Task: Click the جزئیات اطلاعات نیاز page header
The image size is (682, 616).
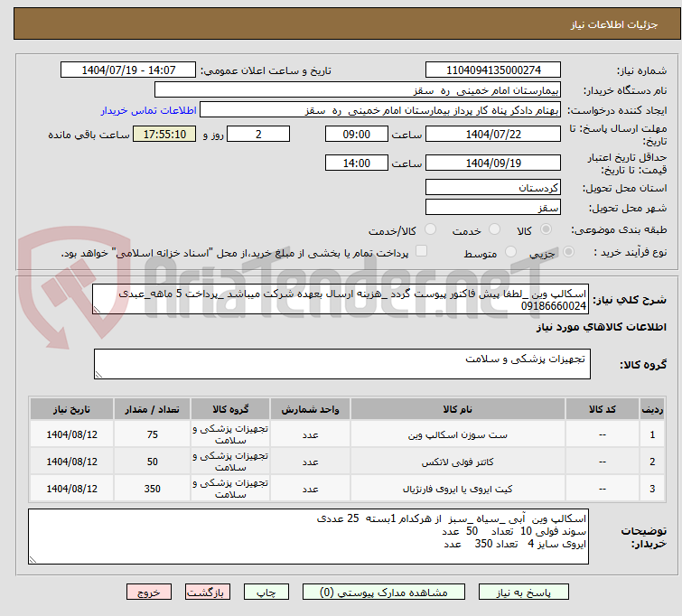Action: (613, 24)
